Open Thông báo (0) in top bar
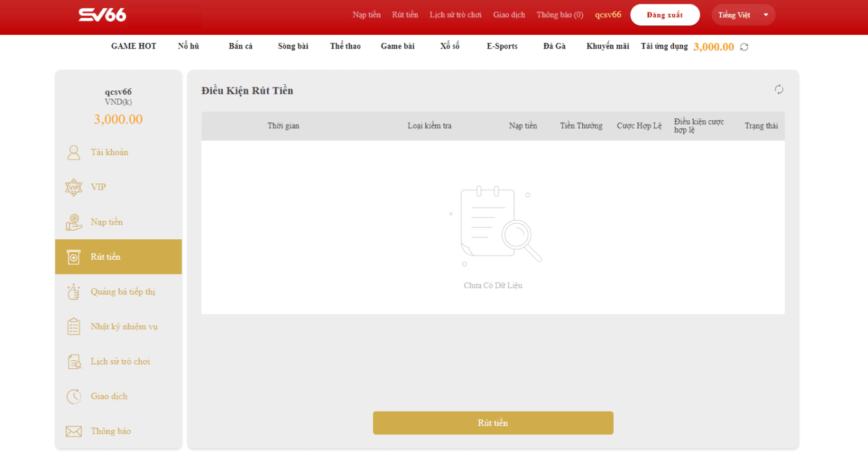The width and height of the screenshot is (868, 452). (560, 15)
